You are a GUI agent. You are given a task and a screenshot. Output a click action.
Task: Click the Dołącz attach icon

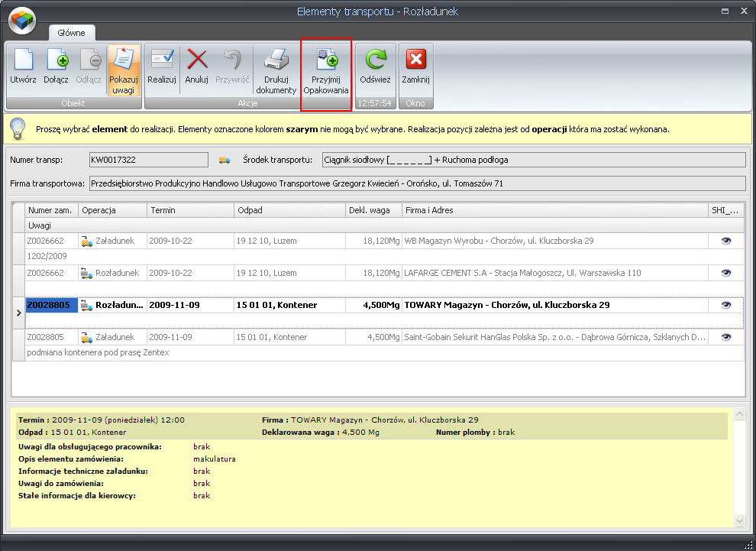(x=57, y=60)
